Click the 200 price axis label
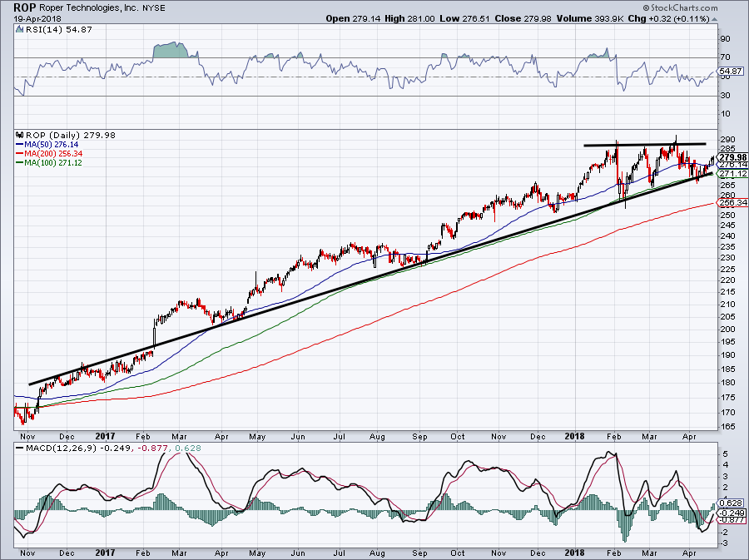 click(x=727, y=329)
